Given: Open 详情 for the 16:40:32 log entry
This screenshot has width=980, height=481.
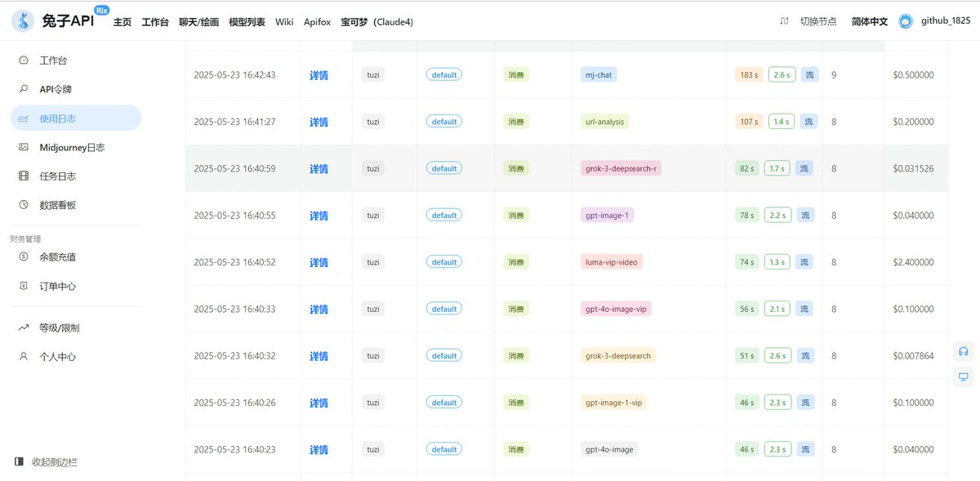Looking at the screenshot, I should point(318,356).
